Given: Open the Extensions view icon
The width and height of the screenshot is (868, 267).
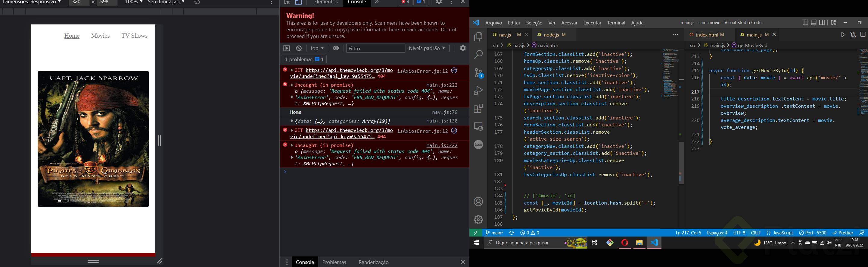Looking at the screenshot, I should (478, 109).
